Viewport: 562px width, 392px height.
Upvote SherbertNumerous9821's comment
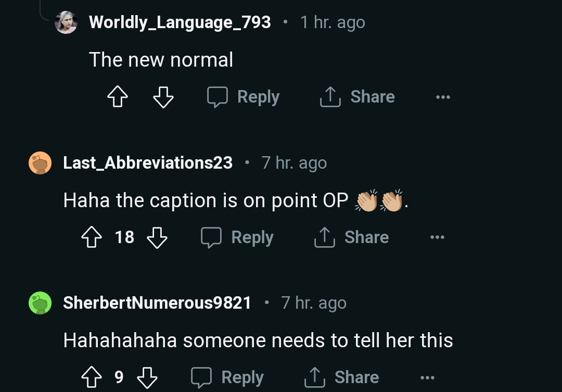coord(93,377)
